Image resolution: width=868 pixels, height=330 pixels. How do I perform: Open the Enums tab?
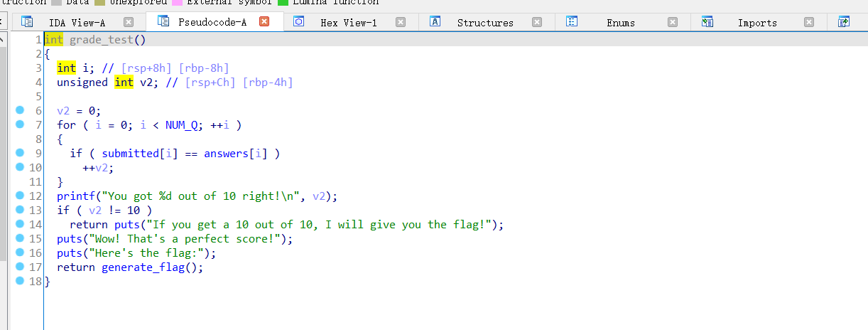coord(621,23)
